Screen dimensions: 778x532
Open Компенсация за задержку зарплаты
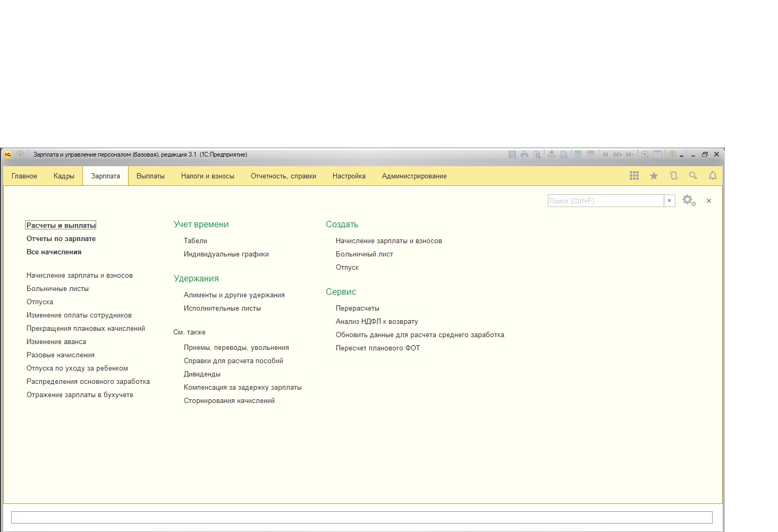(243, 388)
